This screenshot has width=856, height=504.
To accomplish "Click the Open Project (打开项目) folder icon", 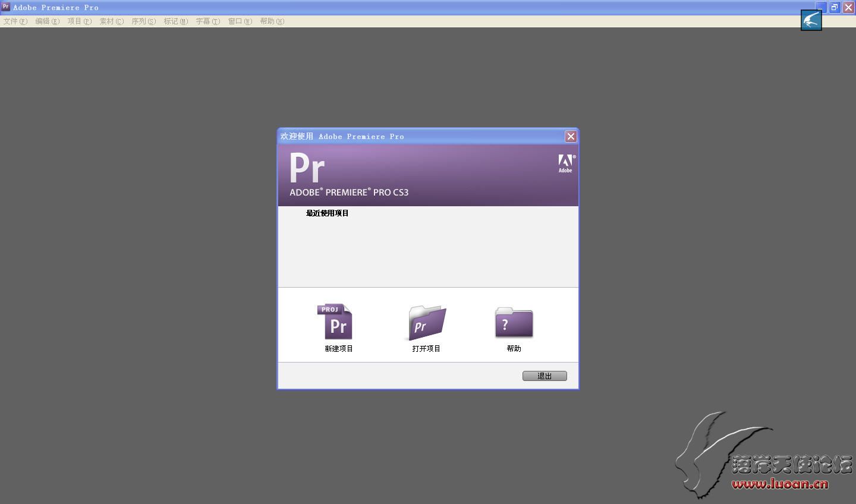I will (x=427, y=323).
